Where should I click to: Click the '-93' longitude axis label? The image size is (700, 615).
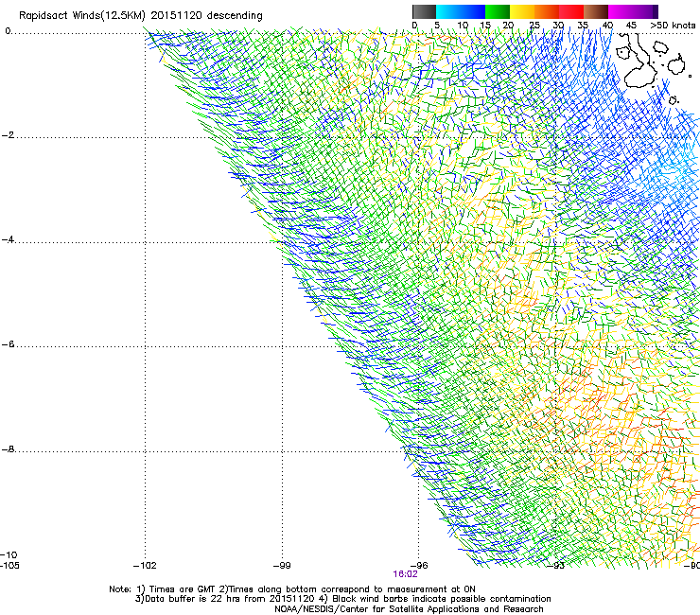556,566
